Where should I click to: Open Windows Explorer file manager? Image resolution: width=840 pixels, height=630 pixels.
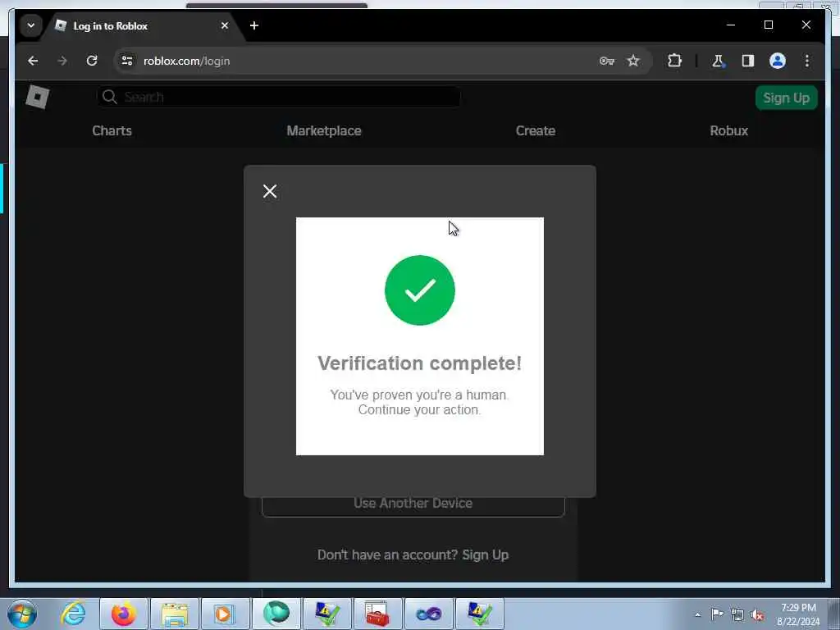pyautogui.click(x=175, y=614)
